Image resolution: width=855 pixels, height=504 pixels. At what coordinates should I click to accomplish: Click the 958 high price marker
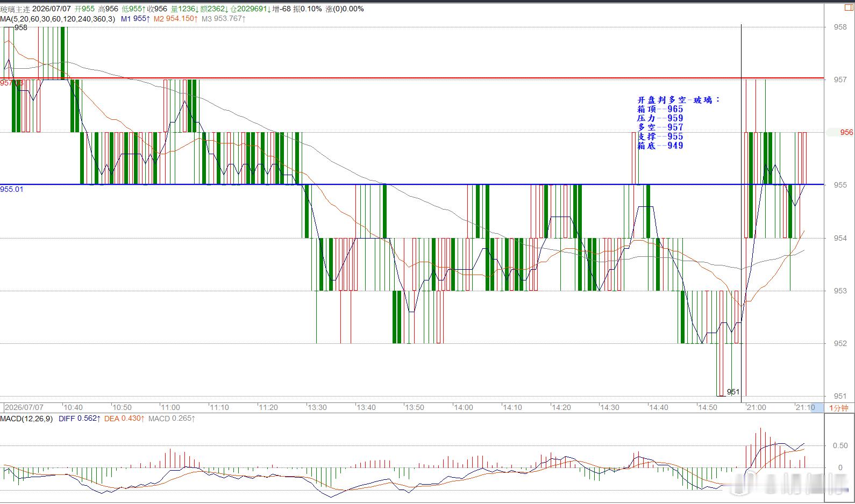tap(21, 27)
